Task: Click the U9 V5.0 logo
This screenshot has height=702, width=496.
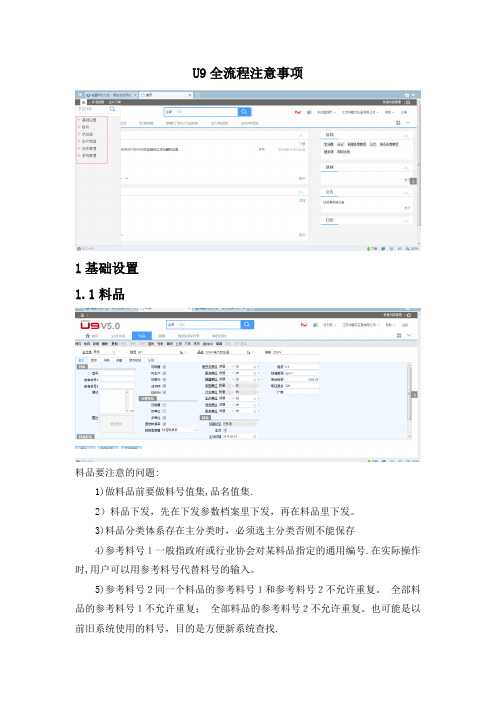Action: point(100,325)
